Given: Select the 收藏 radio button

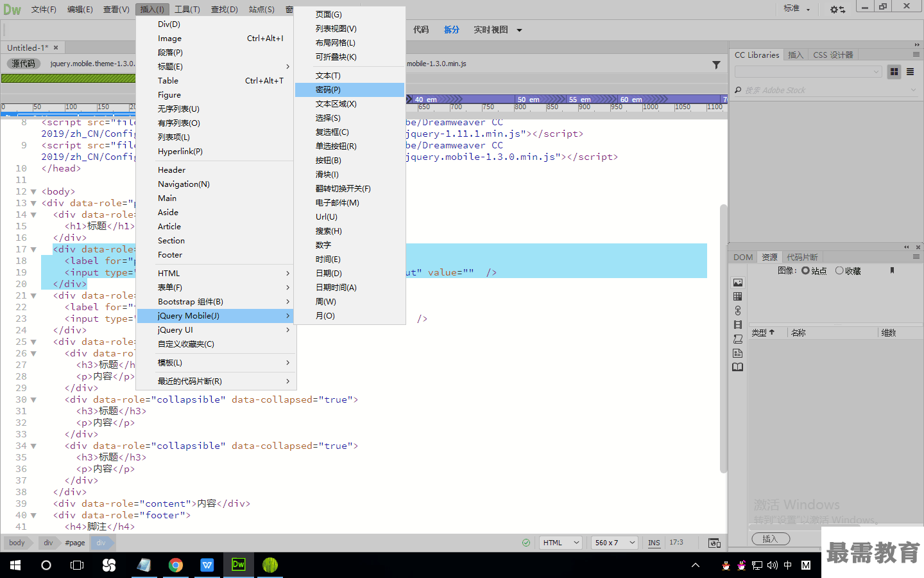Looking at the screenshot, I should click(839, 271).
